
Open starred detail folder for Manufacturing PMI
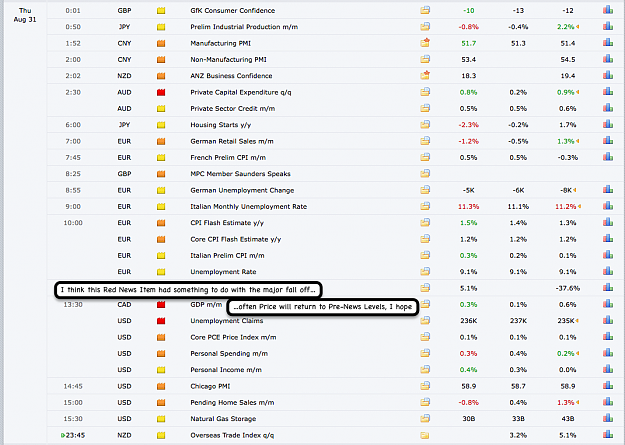pos(425,42)
